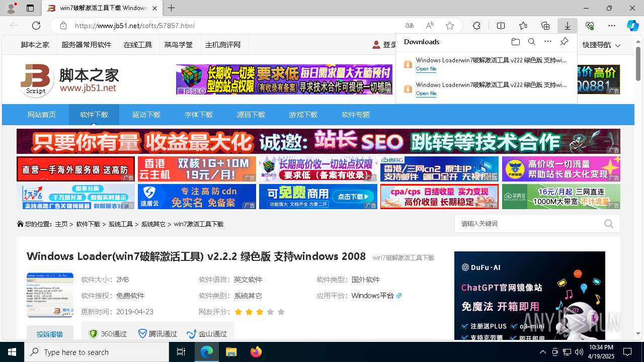Click Open file for the first download
644x362 pixels.
pyautogui.click(x=426, y=69)
